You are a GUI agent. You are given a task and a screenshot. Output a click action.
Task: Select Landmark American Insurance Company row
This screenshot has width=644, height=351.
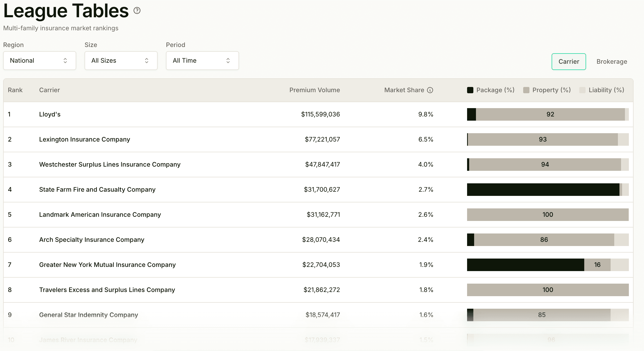318,215
